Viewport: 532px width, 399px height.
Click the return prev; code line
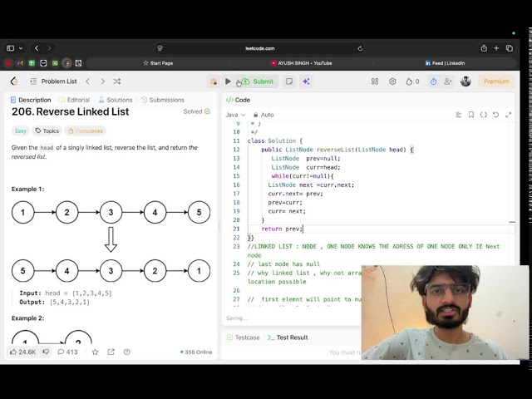[282, 229]
